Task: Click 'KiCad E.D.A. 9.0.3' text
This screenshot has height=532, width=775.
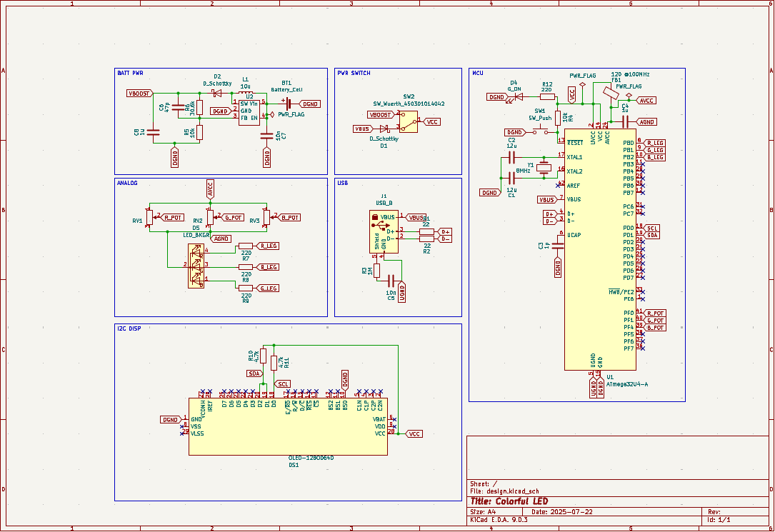Action: coord(499,520)
